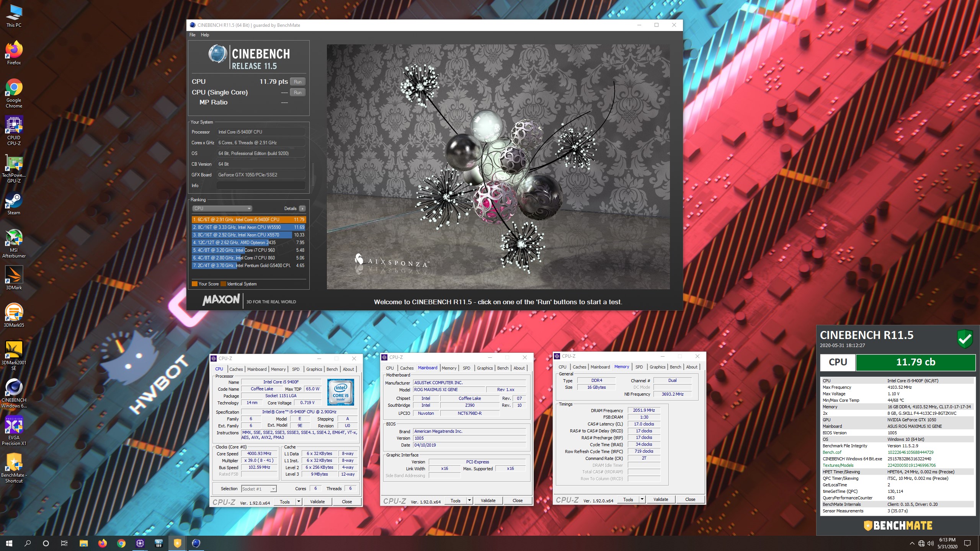
Task: Open the Ranking CPU dropdown
Action: coord(222,209)
